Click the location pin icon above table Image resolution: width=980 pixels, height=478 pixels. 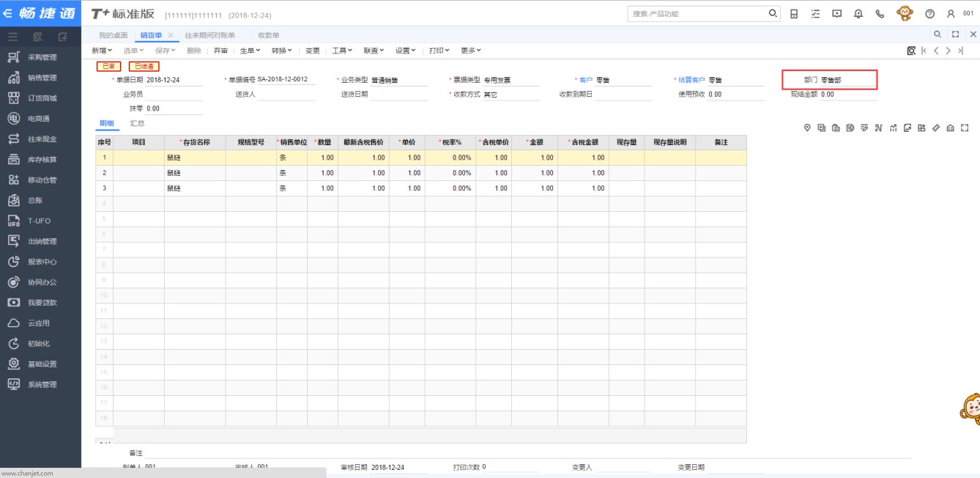(x=807, y=128)
